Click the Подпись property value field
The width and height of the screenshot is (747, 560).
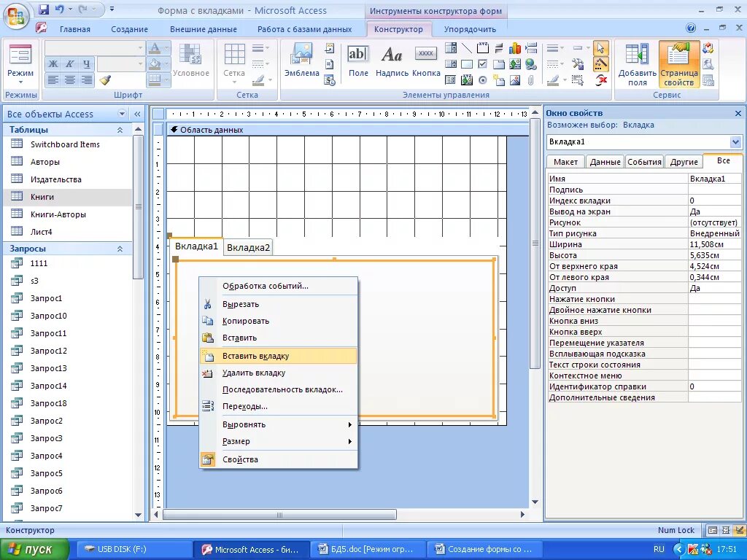point(715,190)
